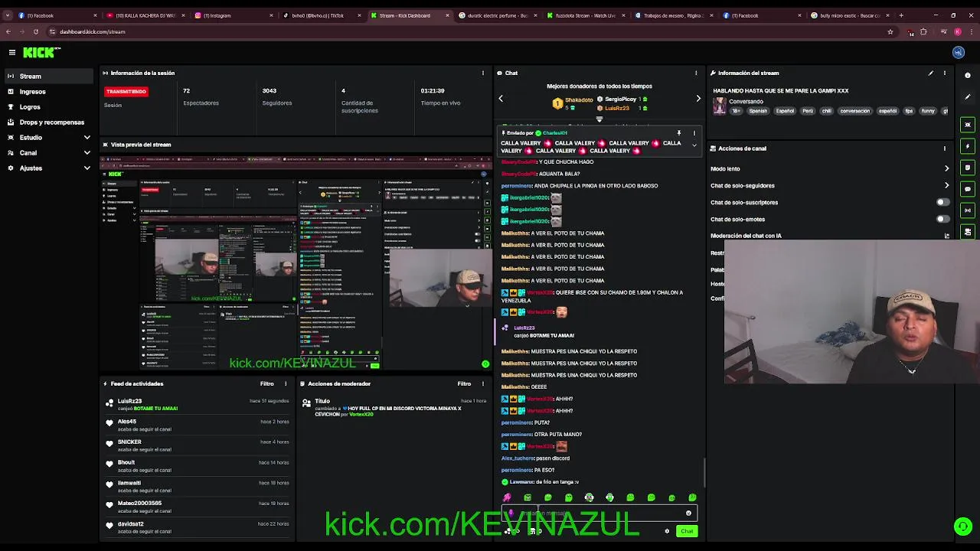Image resolution: width=980 pixels, height=551 pixels.
Task: Collapse the top donors bar with the small arrow
Action: point(599,119)
